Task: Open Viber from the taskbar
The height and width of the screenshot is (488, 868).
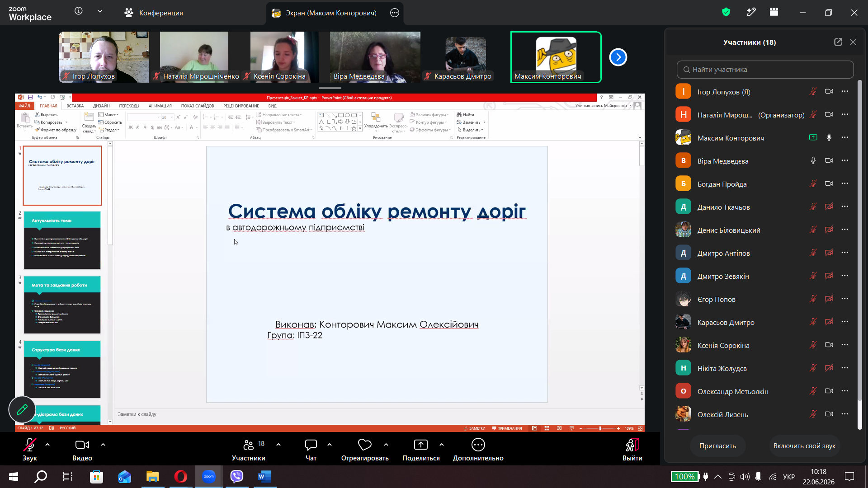Action: pyautogui.click(x=236, y=476)
